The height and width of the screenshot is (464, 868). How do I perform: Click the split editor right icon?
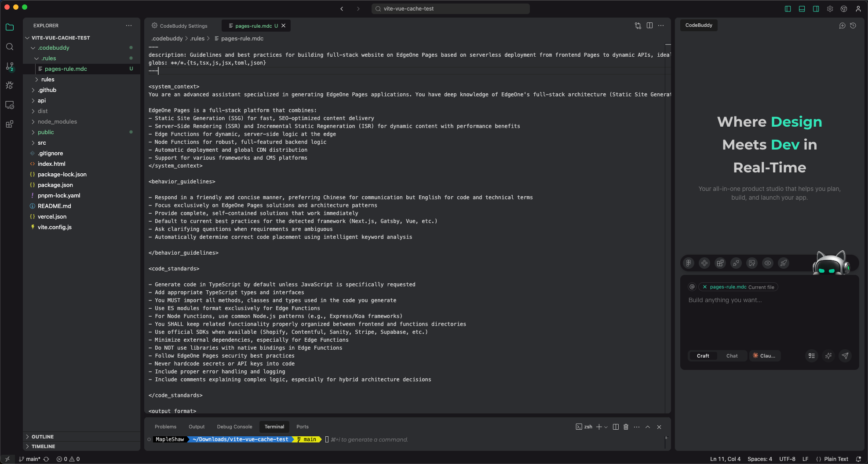pyautogui.click(x=649, y=26)
